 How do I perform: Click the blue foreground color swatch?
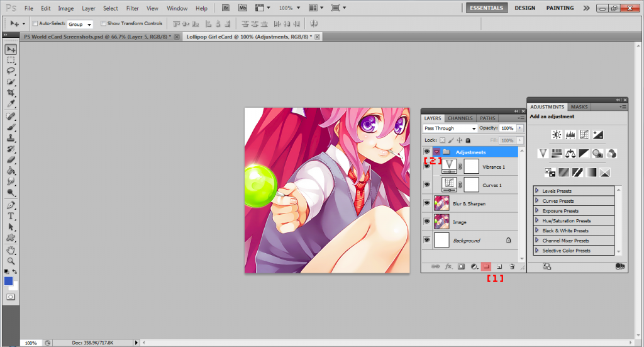pos(8,282)
